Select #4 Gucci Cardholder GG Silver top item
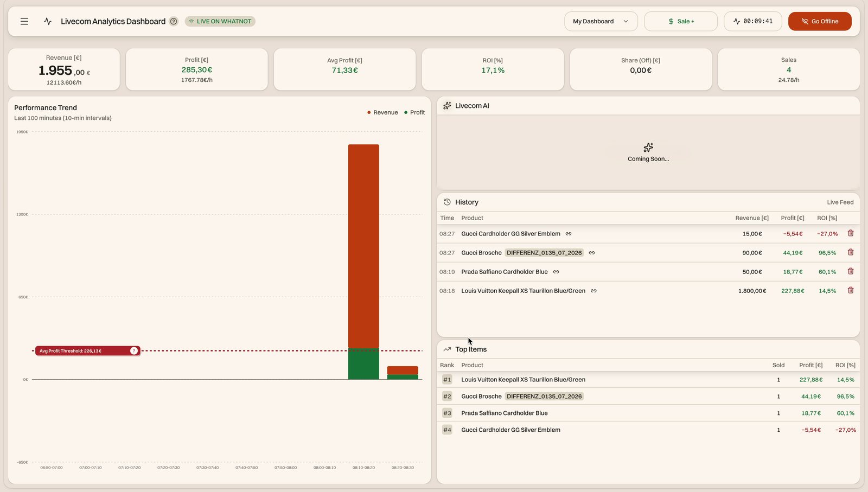The height and width of the screenshot is (492, 868). [648, 430]
